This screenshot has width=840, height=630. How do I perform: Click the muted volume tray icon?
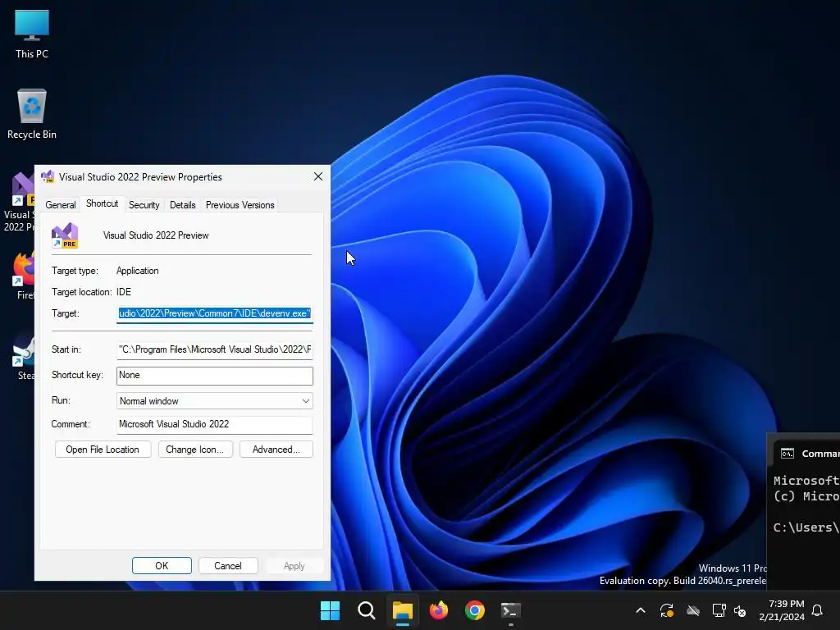point(740,610)
